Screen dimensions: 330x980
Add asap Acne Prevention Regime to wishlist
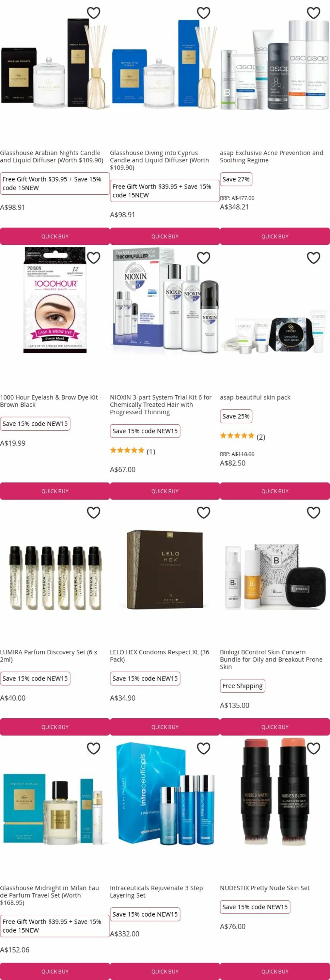313,13
